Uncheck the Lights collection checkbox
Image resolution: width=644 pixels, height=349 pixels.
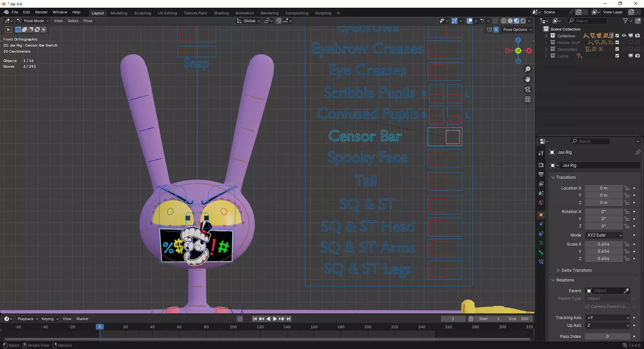tap(617, 56)
